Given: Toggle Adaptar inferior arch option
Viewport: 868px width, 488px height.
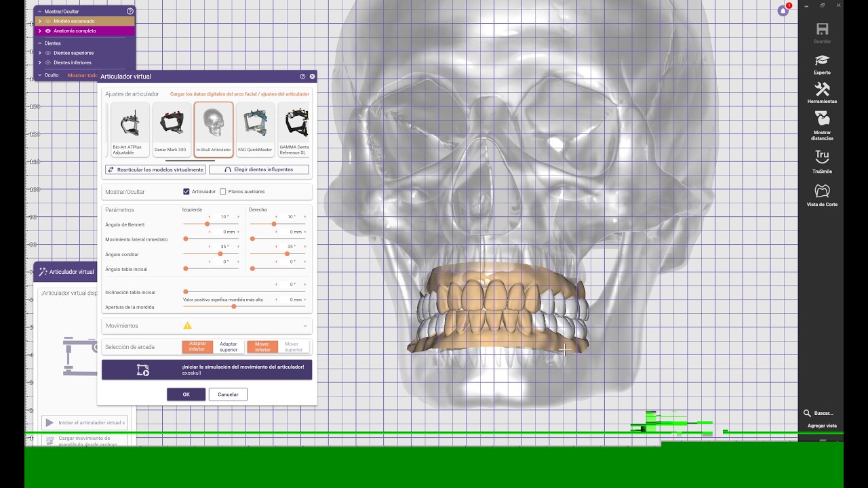Looking at the screenshot, I should coord(197,347).
